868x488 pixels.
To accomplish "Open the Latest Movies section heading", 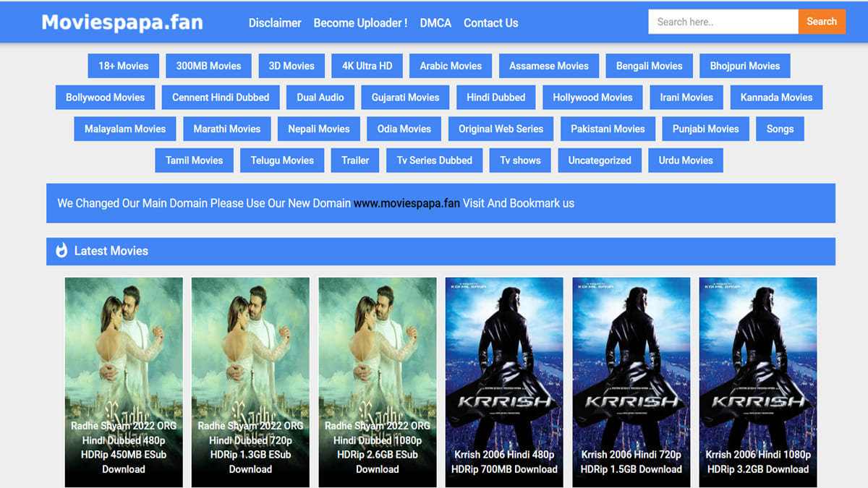I will pos(111,251).
